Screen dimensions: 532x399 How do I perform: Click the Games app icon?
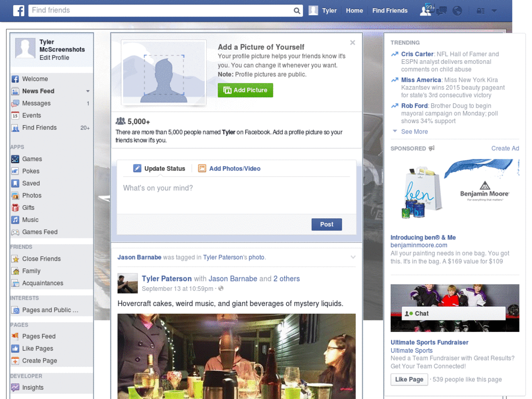(x=15, y=159)
